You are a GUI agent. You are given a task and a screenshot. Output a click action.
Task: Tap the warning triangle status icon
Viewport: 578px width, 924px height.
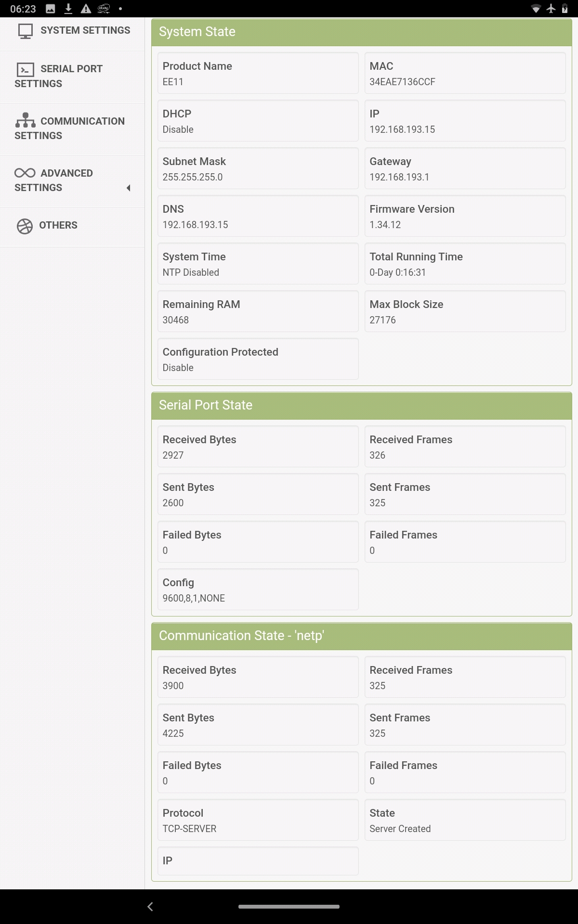[x=86, y=9]
